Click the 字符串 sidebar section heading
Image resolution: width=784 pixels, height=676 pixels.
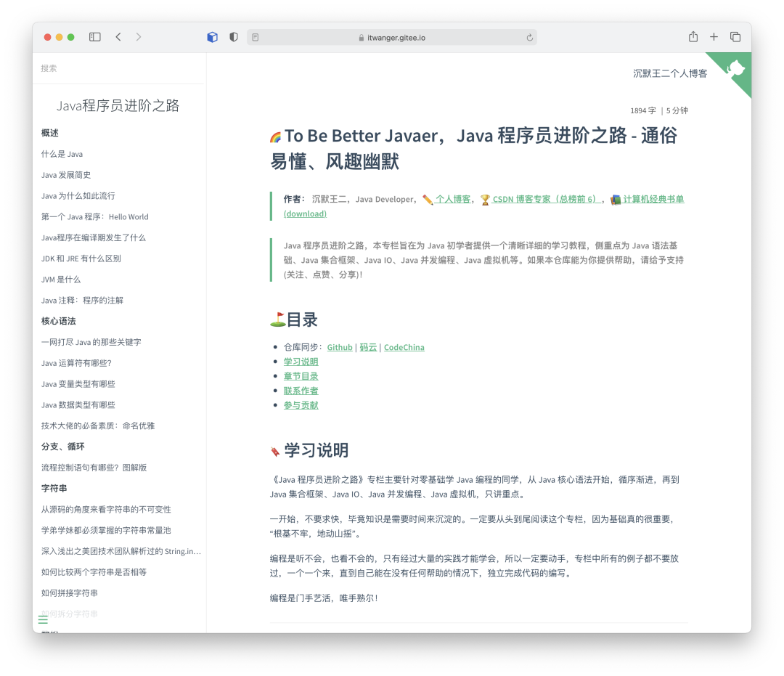pos(54,489)
